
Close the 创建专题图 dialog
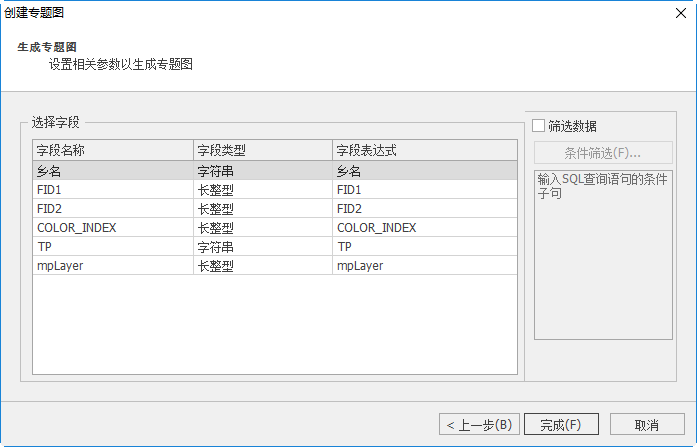[680, 13]
